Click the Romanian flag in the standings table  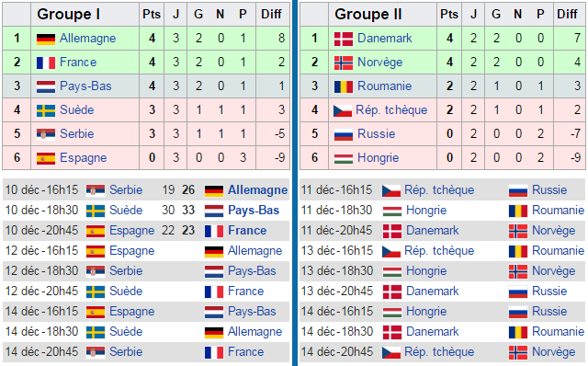click(x=344, y=86)
